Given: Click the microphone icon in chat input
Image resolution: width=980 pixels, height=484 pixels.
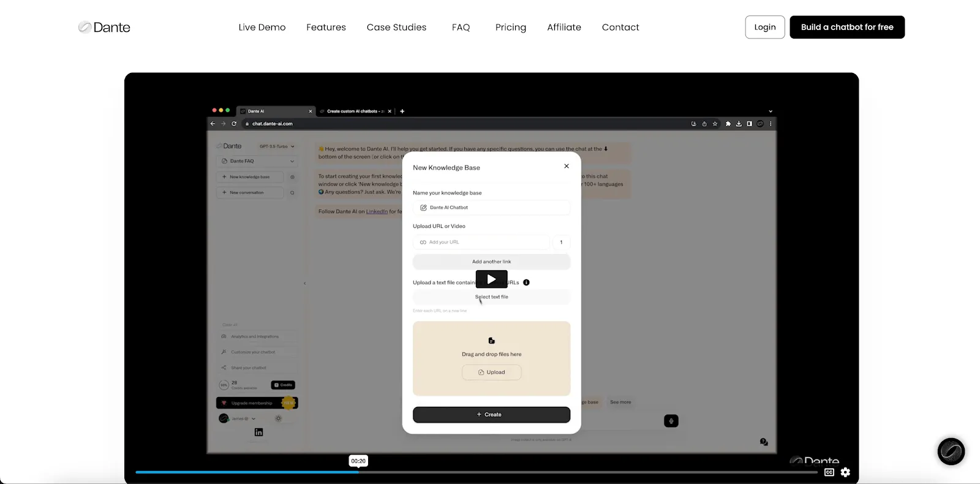Looking at the screenshot, I should tap(671, 421).
